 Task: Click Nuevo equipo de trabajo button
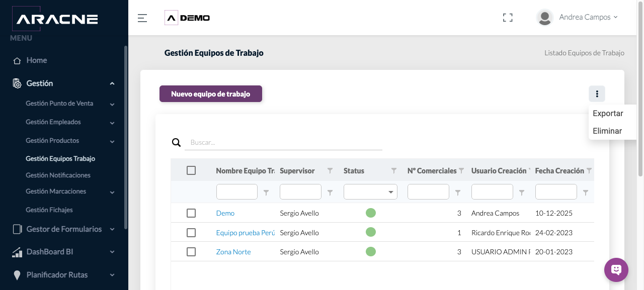[211, 94]
